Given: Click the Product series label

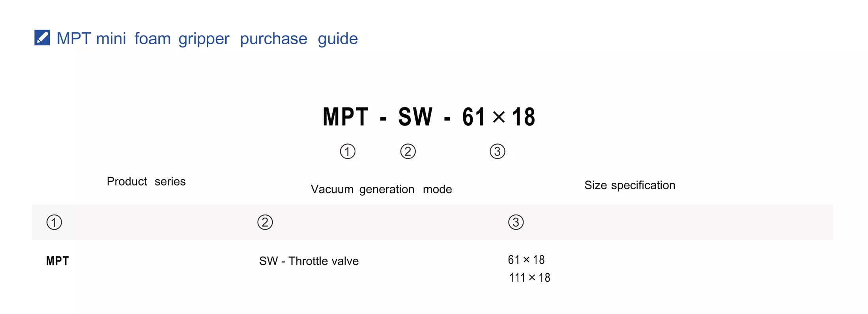Looking at the screenshot, I should pos(146,181).
